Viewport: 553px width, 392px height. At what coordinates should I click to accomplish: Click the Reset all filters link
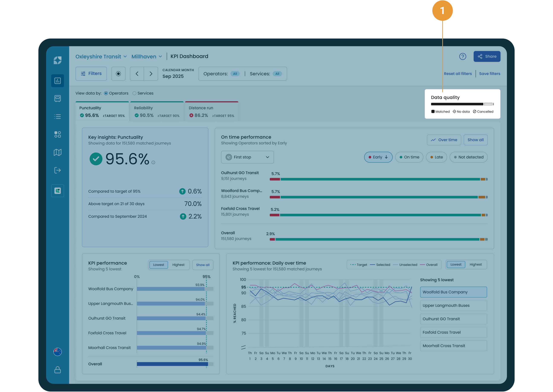[x=458, y=74]
